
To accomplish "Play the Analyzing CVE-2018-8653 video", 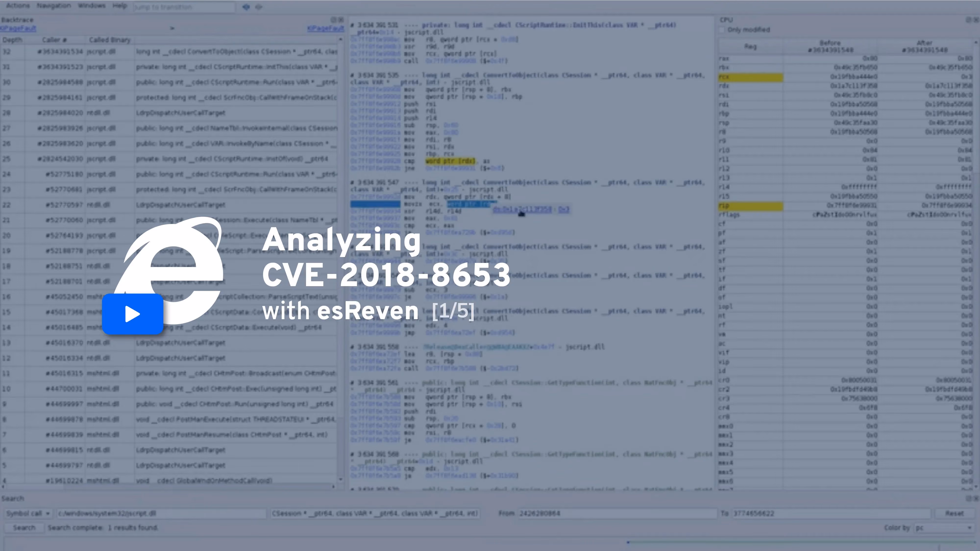I will click(x=132, y=314).
